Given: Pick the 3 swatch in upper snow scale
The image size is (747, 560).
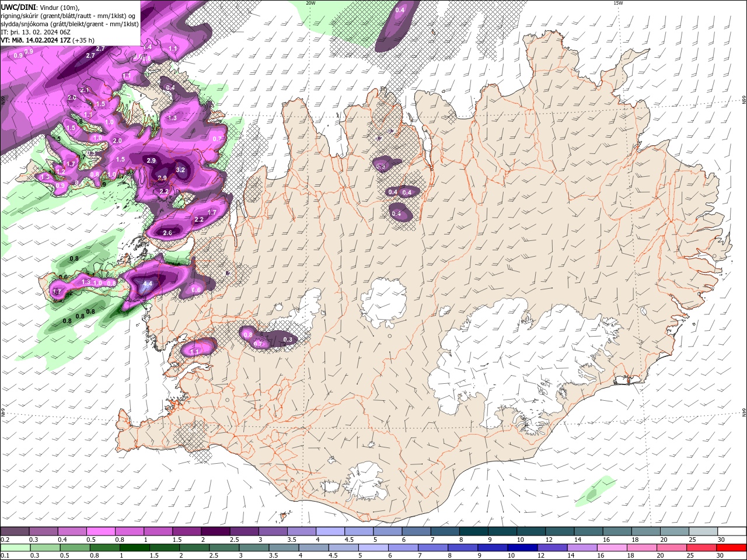Looking at the screenshot, I should click(x=273, y=531).
